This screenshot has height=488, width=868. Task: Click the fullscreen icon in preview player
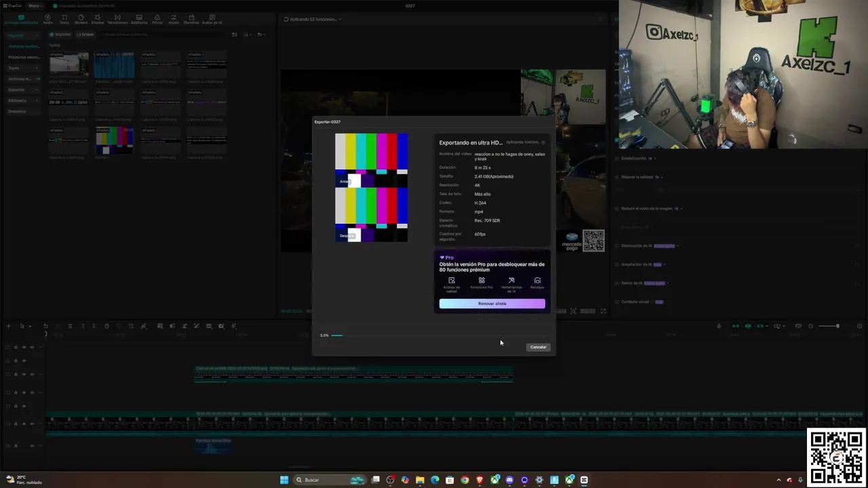tap(604, 311)
